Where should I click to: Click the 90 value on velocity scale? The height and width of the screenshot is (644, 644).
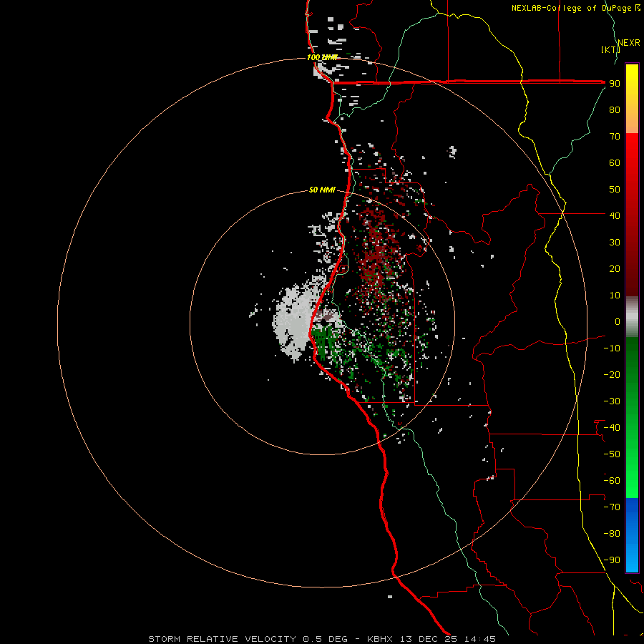(x=615, y=84)
